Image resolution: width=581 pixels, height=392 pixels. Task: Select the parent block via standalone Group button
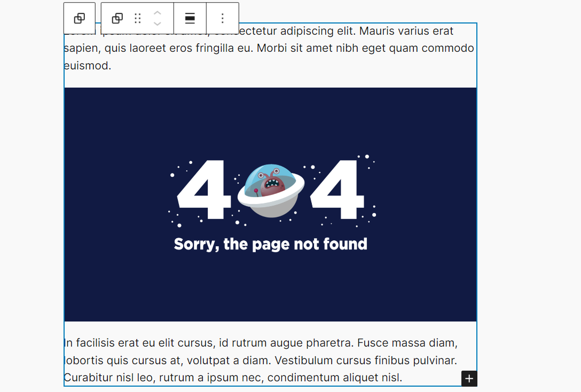(x=79, y=18)
